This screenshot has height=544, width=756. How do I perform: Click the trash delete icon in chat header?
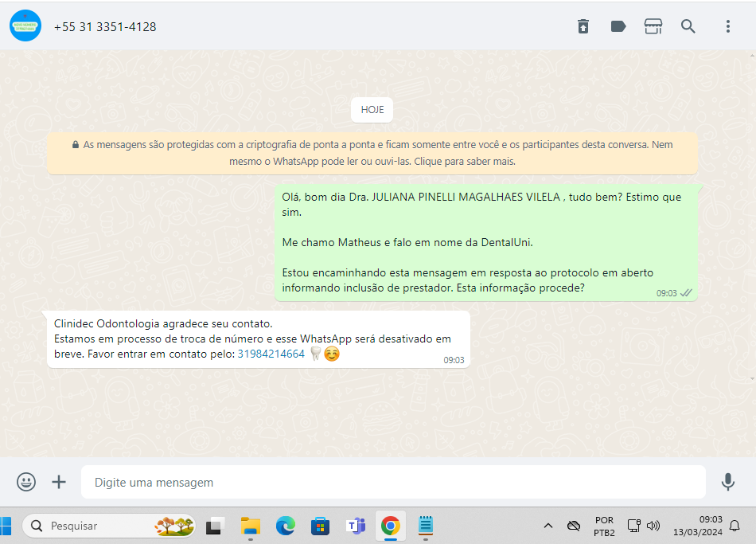[x=583, y=26]
